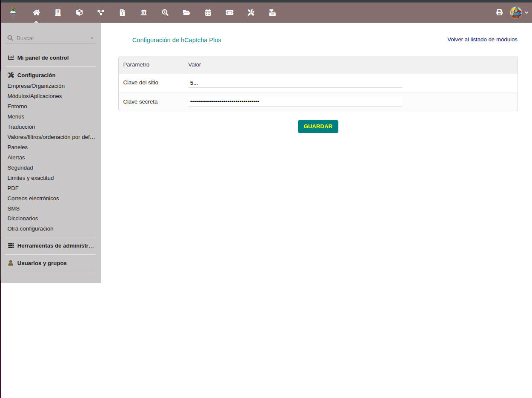The width and height of the screenshot is (532, 398).
Task: Open Diccionarios
Action: point(23,218)
